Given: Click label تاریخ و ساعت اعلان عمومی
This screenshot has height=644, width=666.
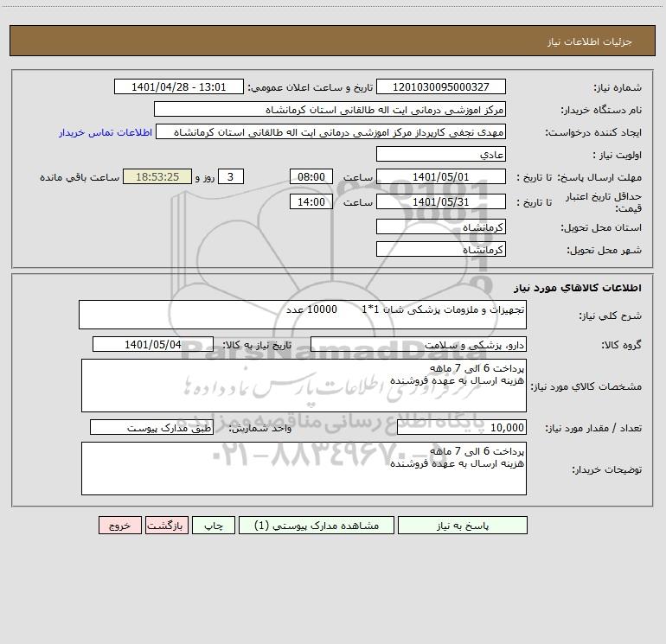Looking at the screenshot, I should point(310,88).
